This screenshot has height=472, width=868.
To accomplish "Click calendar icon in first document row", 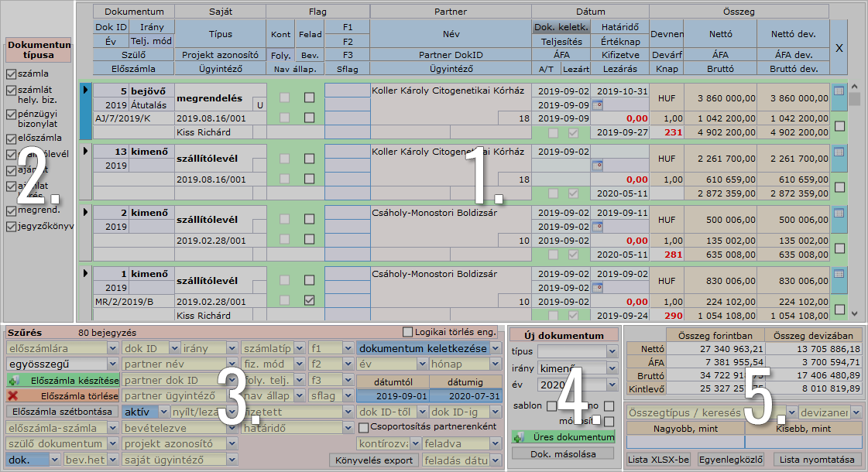I will tap(597, 104).
